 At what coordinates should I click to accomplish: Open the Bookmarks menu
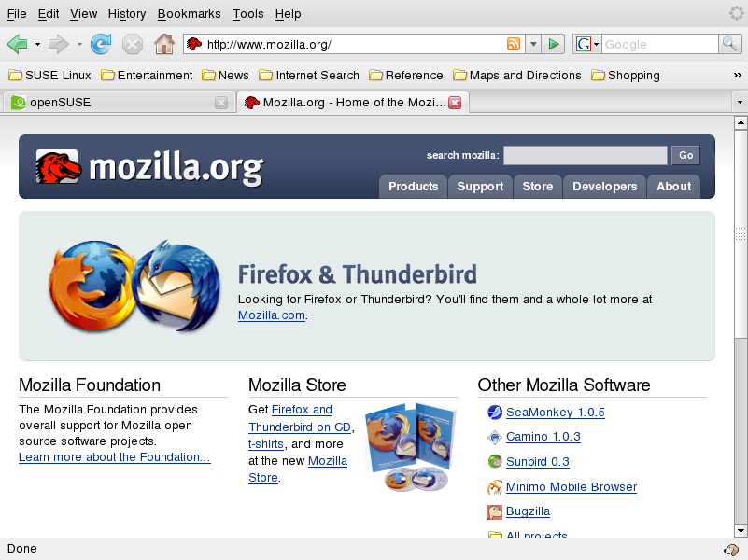[189, 14]
